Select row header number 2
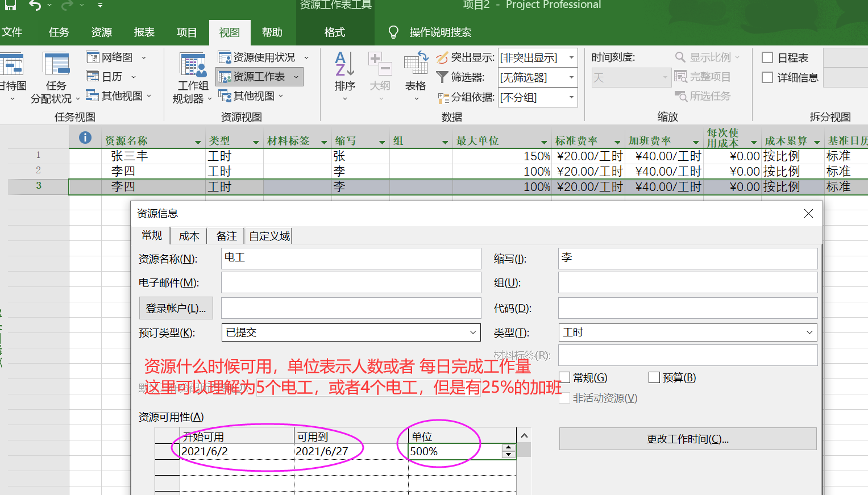This screenshot has width=868, height=495. tap(38, 170)
